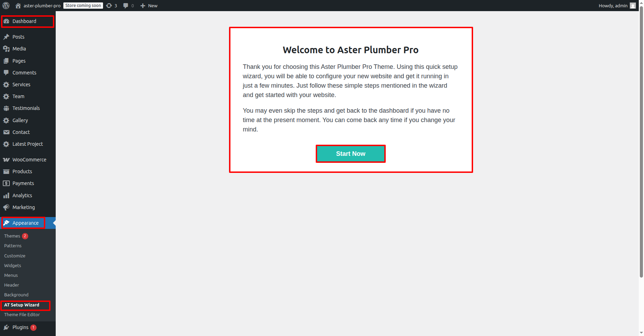Select AT Setup Wizard submenu item

pyautogui.click(x=22, y=305)
